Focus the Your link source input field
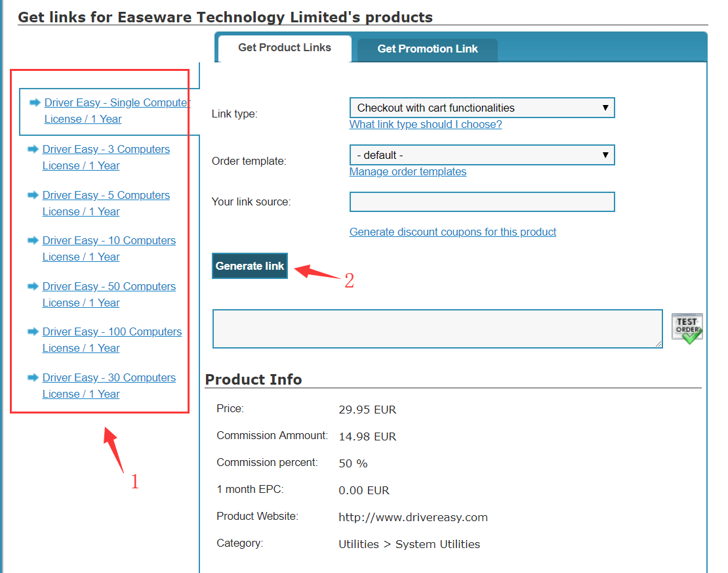Viewport: 728px width, 573px height. [482, 202]
